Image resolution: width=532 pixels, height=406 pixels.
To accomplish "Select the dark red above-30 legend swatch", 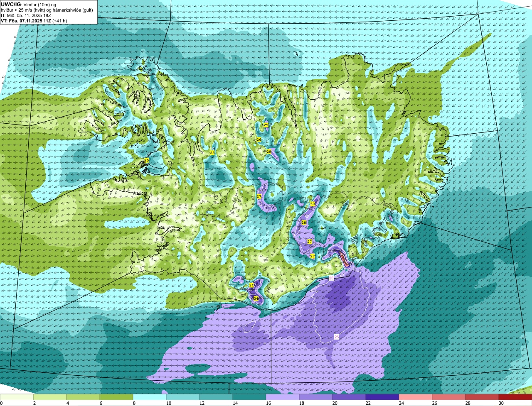I will tap(515, 397).
